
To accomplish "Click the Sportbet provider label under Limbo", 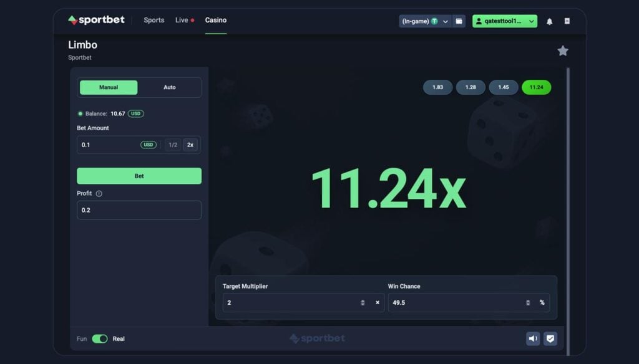I will click(x=80, y=57).
